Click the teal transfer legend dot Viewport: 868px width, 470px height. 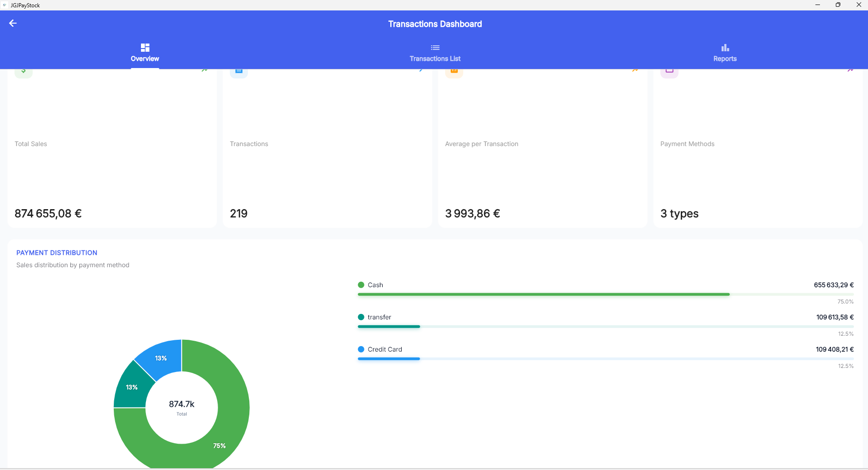point(361,317)
